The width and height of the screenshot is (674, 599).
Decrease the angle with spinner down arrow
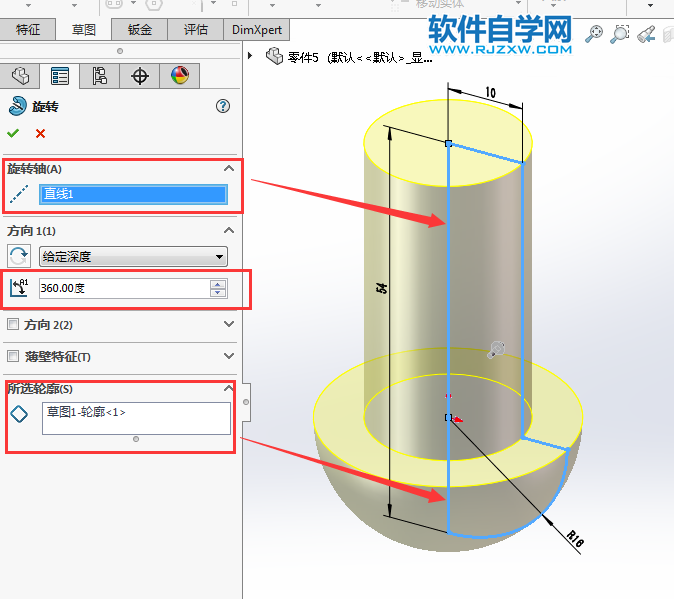218,293
